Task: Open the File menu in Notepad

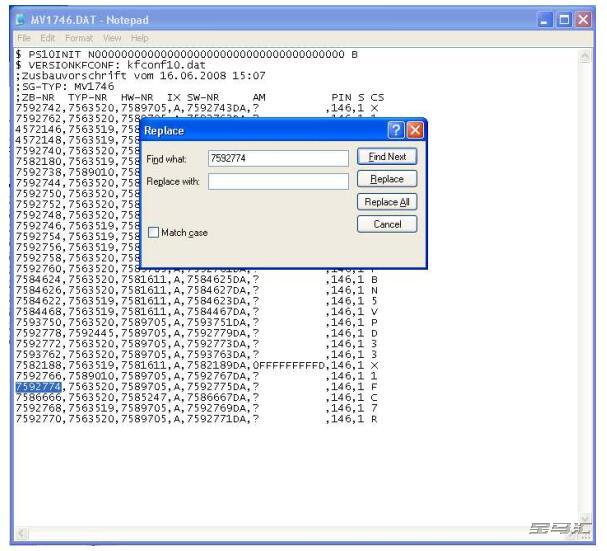Action: (x=24, y=38)
